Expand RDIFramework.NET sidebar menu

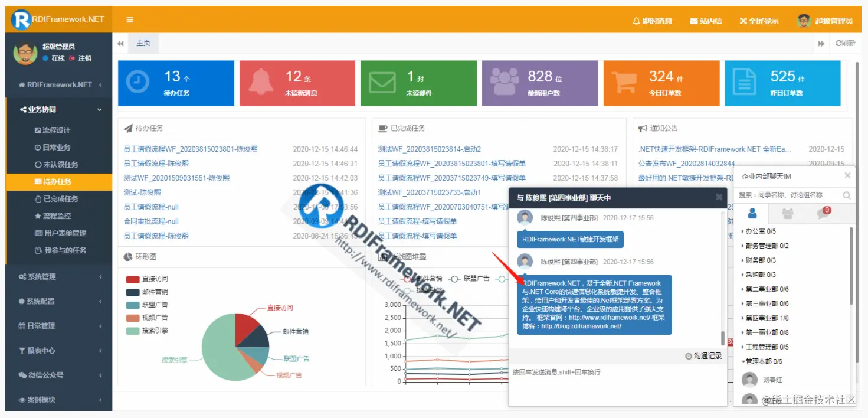coord(59,85)
